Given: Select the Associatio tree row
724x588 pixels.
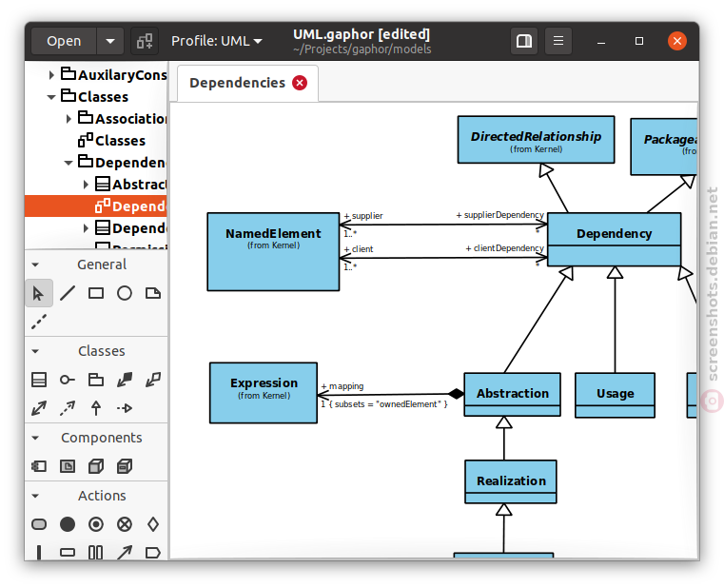Looking at the screenshot, I should pyautogui.click(x=96, y=119).
